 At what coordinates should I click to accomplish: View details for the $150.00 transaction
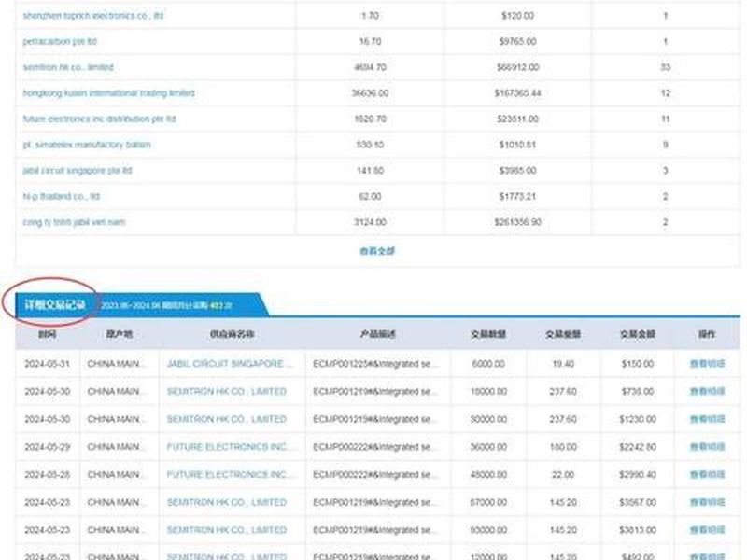[x=708, y=364]
